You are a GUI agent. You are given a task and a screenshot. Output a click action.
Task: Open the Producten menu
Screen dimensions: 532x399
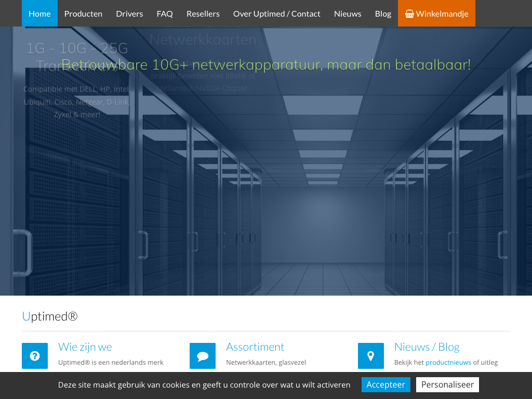83,13
